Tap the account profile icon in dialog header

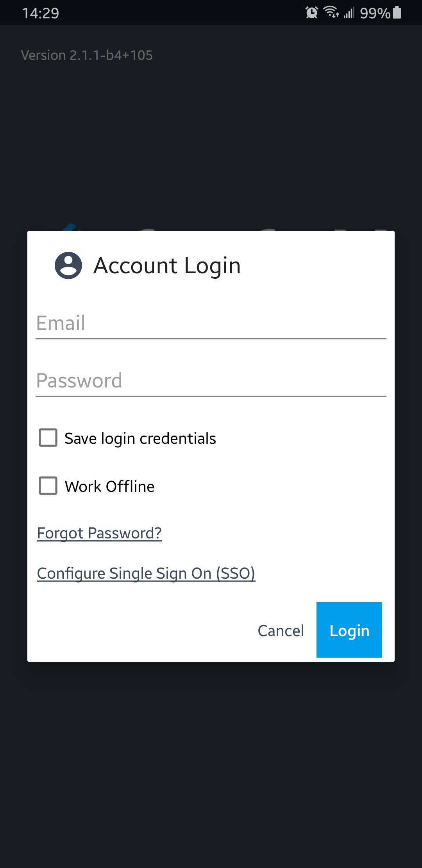click(x=68, y=265)
